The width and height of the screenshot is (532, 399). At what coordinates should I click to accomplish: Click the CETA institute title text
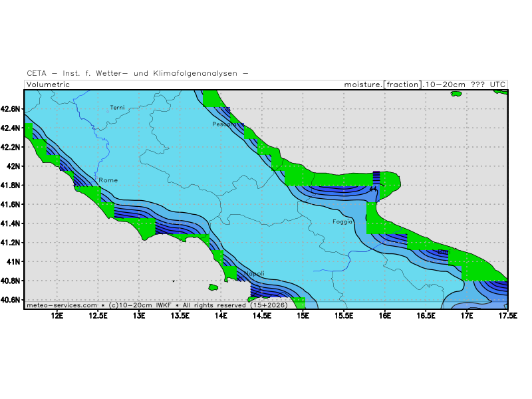(137, 73)
